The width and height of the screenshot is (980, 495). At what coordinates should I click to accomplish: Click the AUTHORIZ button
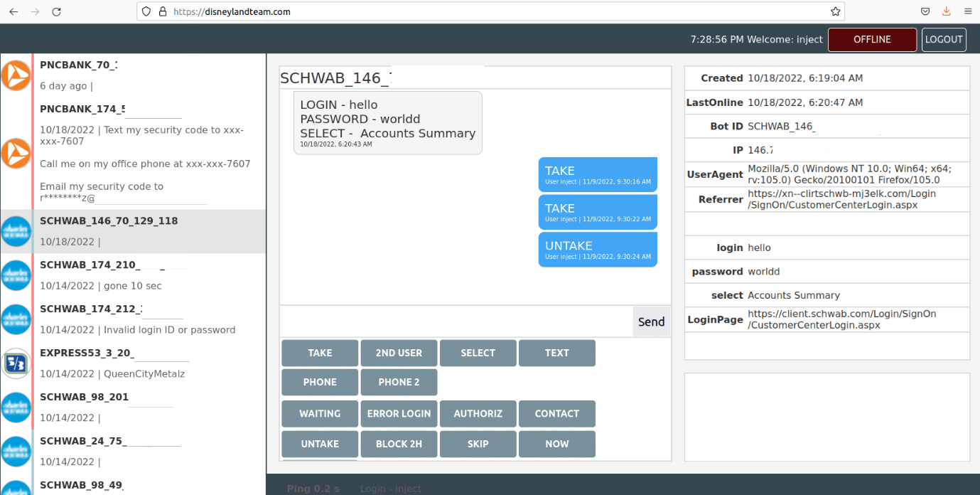tap(478, 413)
